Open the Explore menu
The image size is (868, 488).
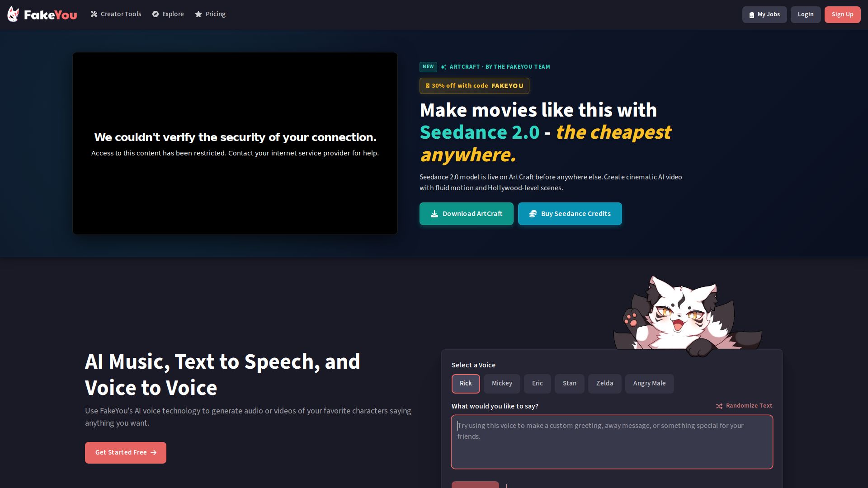168,14
